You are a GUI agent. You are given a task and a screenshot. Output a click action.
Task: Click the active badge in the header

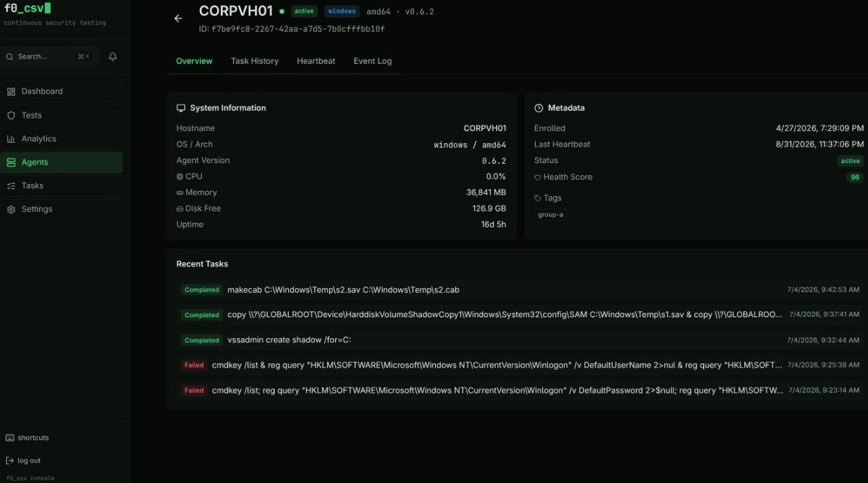[305, 12]
